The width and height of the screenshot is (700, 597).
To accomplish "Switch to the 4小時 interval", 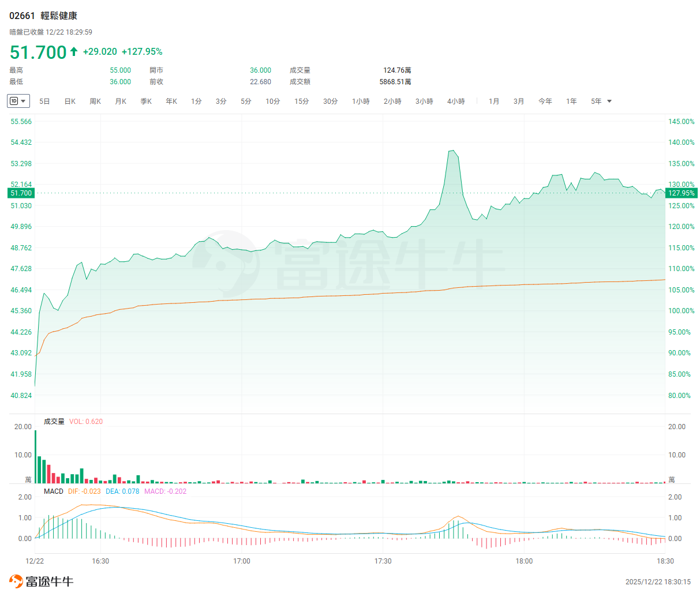I will coord(456,102).
